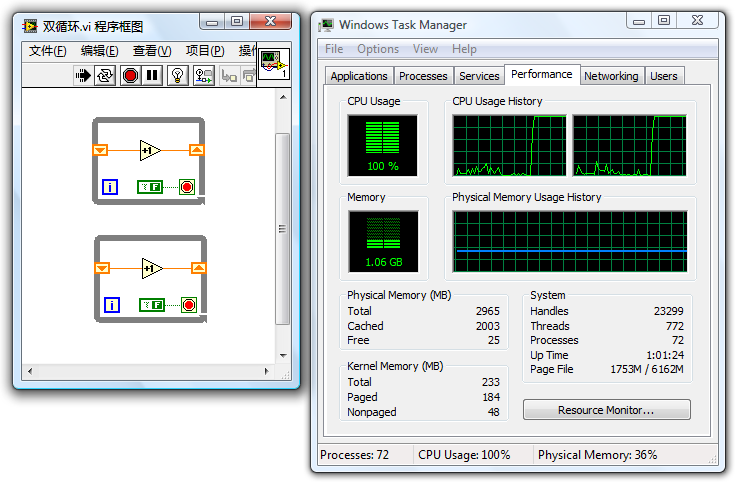Click the Pause execution icon
The height and width of the screenshot is (483, 737).
tap(152, 75)
